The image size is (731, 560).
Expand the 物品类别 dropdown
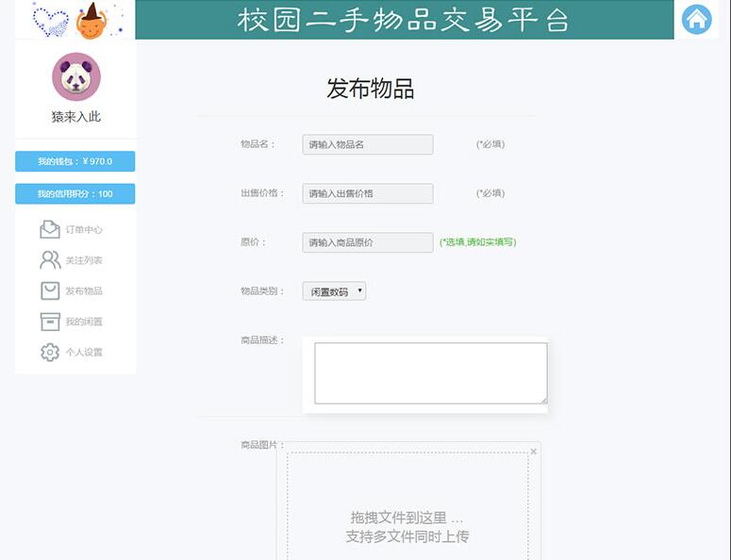pos(334,291)
